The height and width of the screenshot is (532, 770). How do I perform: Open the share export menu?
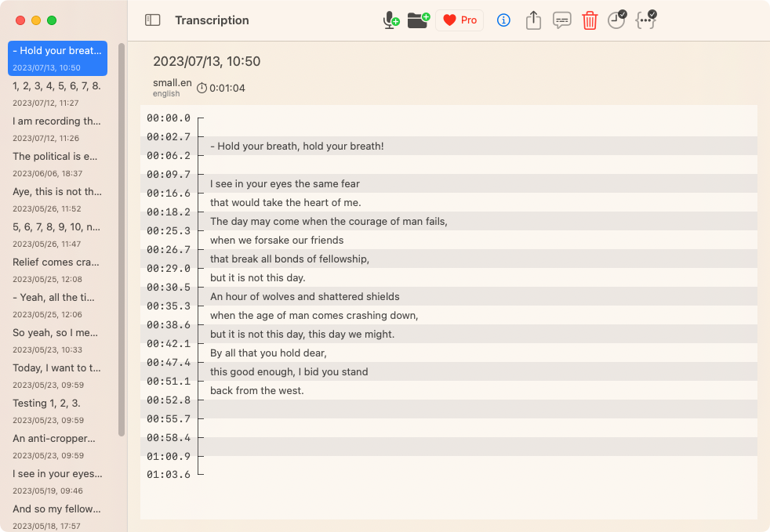pyautogui.click(x=533, y=20)
